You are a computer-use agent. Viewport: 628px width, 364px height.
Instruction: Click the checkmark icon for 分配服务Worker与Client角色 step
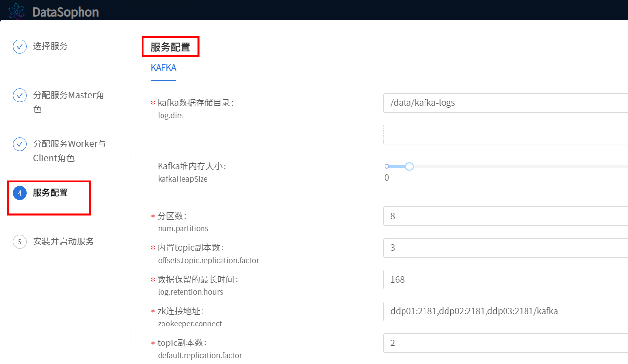(20, 144)
